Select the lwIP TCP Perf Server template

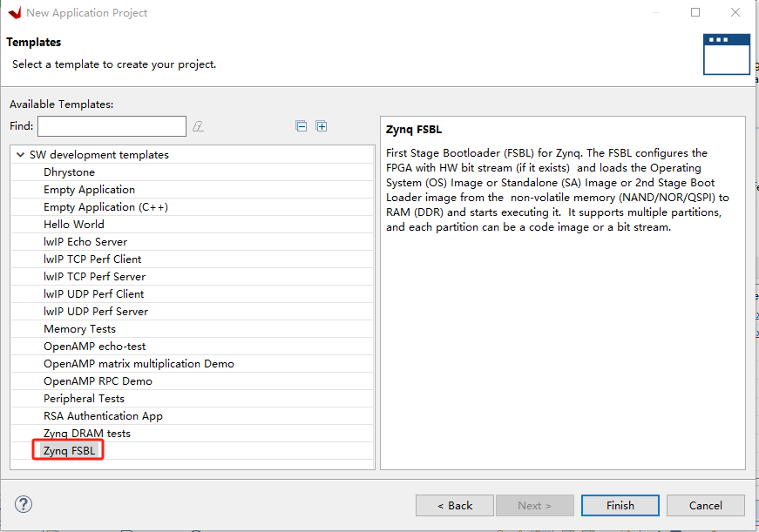pyautogui.click(x=94, y=277)
